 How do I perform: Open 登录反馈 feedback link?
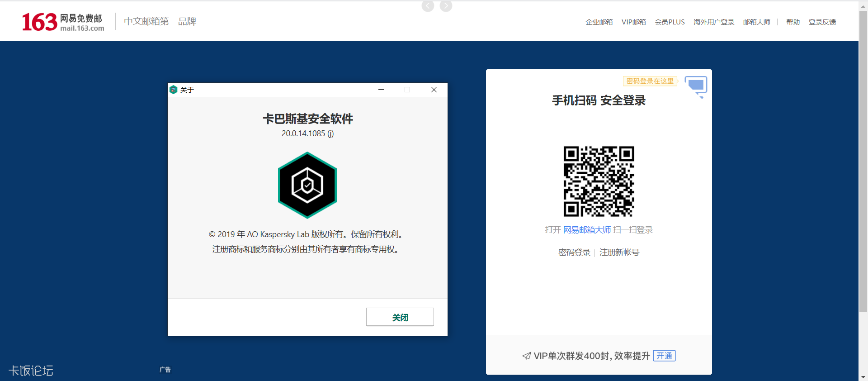pyautogui.click(x=822, y=22)
